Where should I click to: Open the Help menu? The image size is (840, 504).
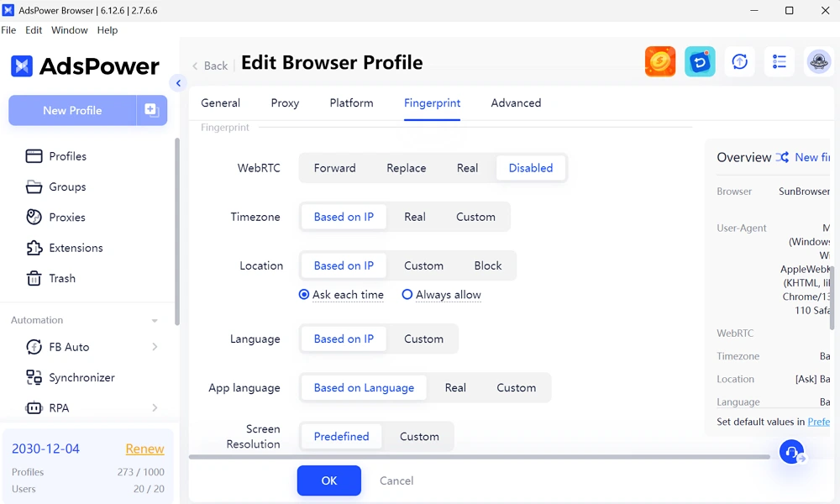click(x=108, y=30)
